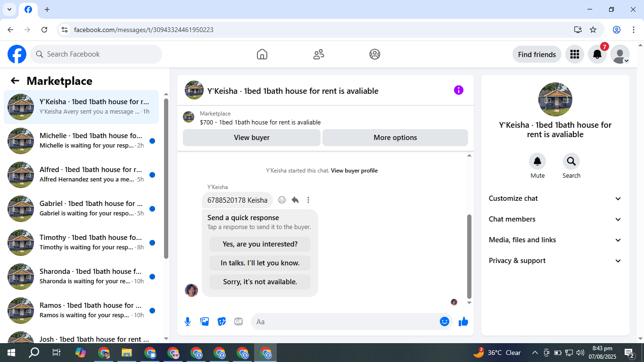Viewport: 644px width, 362px height.
Task: Open the Y'Keisha conversation in the list
Action: 82,107
